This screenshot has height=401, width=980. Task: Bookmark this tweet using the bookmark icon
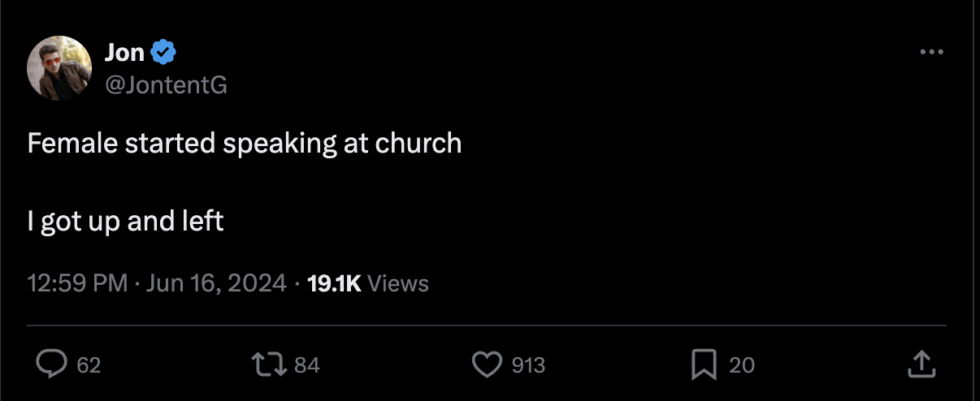coord(703,364)
